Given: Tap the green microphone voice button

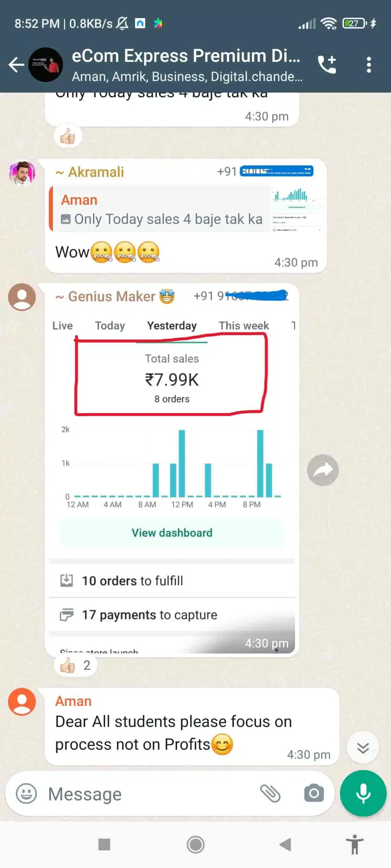Looking at the screenshot, I should tap(363, 793).
